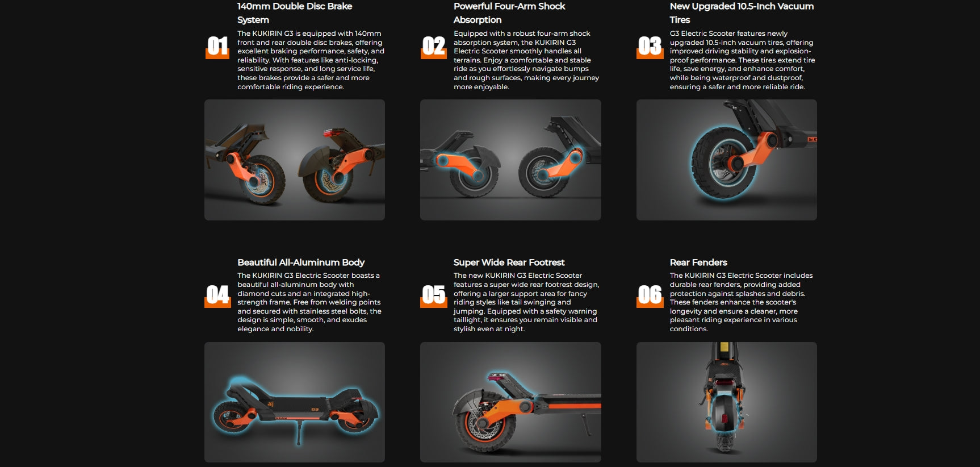Click the 140mm Double Disc Brake System heading
Viewport: 980px width, 467px height.
(295, 13)
